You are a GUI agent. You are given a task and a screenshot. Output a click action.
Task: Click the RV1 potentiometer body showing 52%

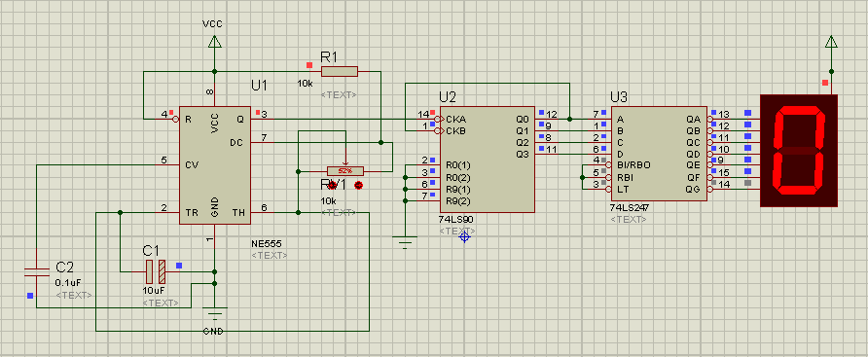[344, 170]
